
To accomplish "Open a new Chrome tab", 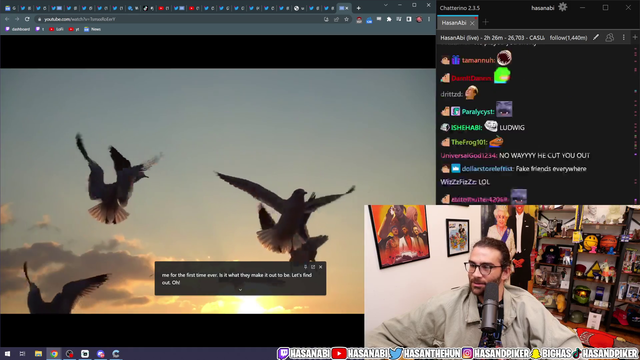I will pyautogui.click(x=358, y=8).
